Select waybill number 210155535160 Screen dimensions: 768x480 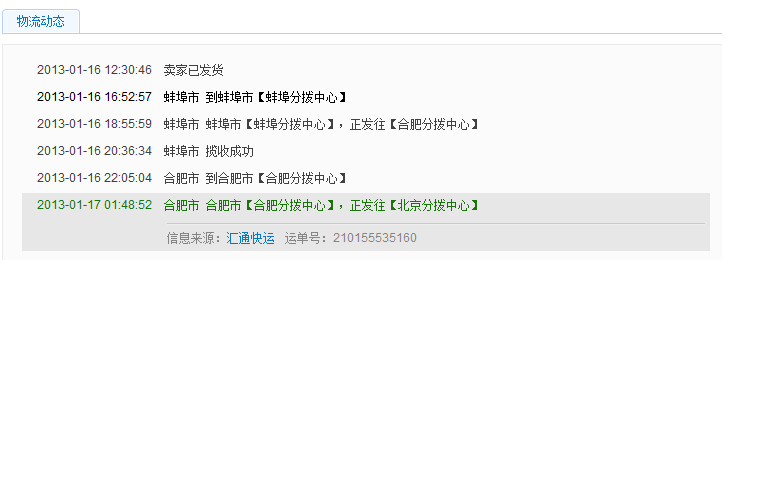[x=375, y=238]
